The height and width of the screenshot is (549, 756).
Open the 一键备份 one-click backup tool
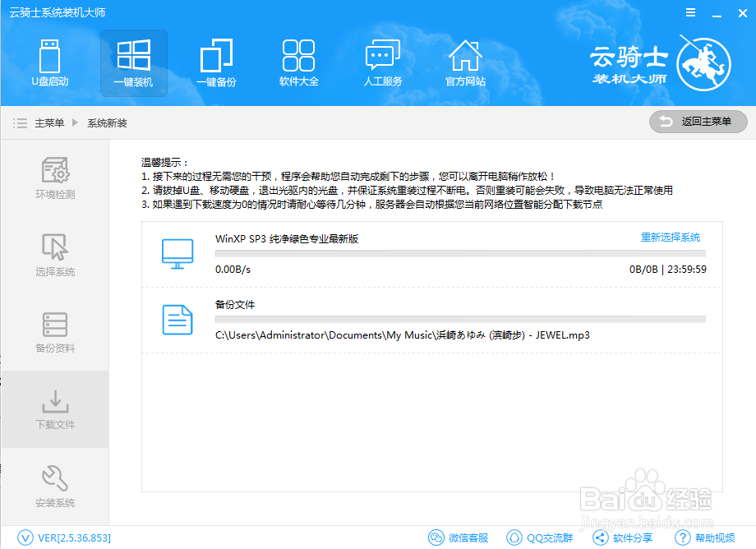[x=215, y=63]
